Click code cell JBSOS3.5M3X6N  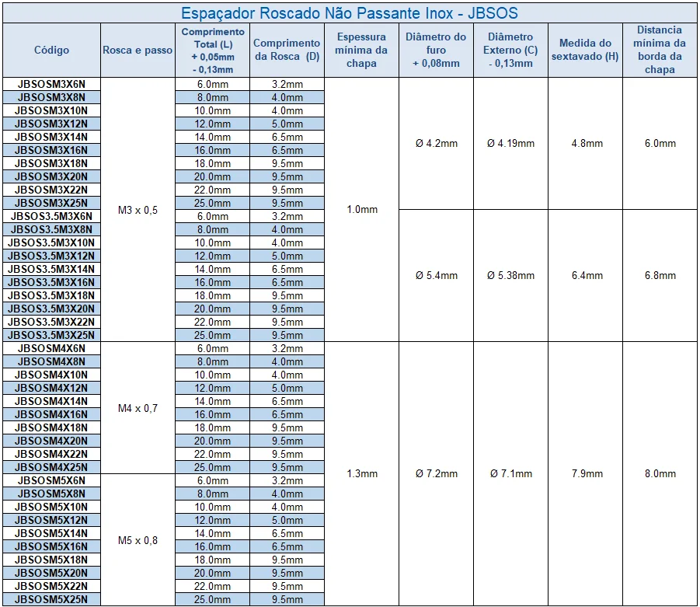52,216
